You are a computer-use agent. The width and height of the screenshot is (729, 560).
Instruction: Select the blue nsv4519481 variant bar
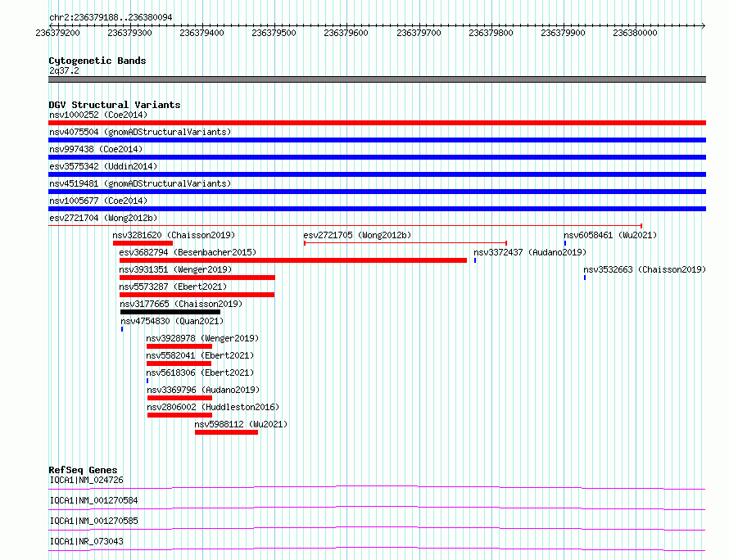(x=377, y=192)
